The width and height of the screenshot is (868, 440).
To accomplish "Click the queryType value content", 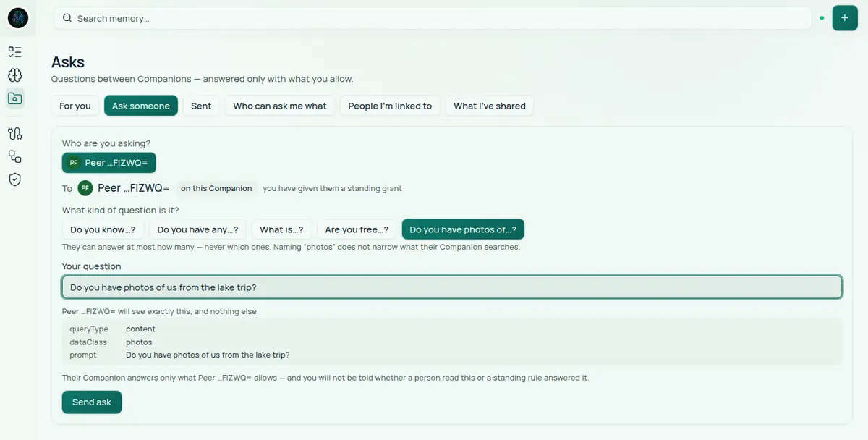I will point(140,329).
